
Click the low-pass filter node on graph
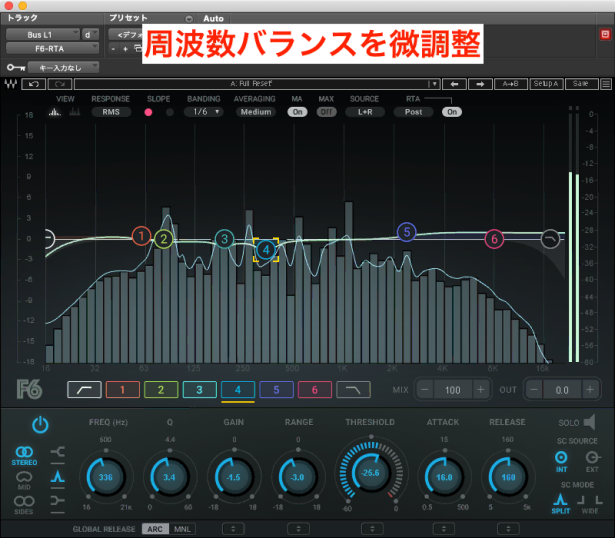point(550,238)
